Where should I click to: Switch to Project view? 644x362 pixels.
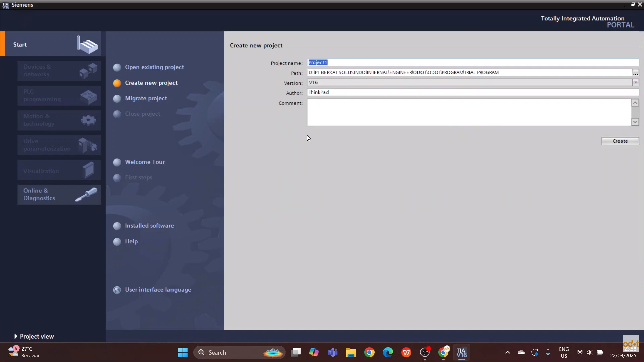(x=34, y=337)
